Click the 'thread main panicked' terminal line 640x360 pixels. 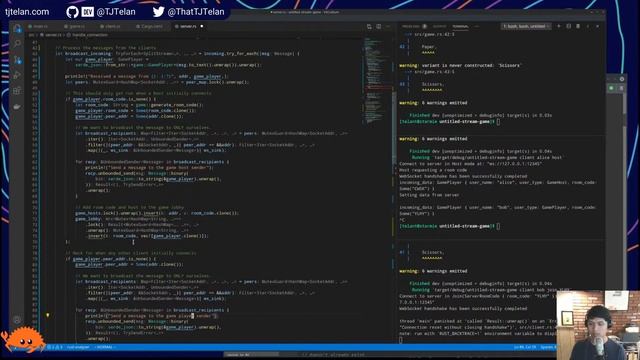pos(478,321)
